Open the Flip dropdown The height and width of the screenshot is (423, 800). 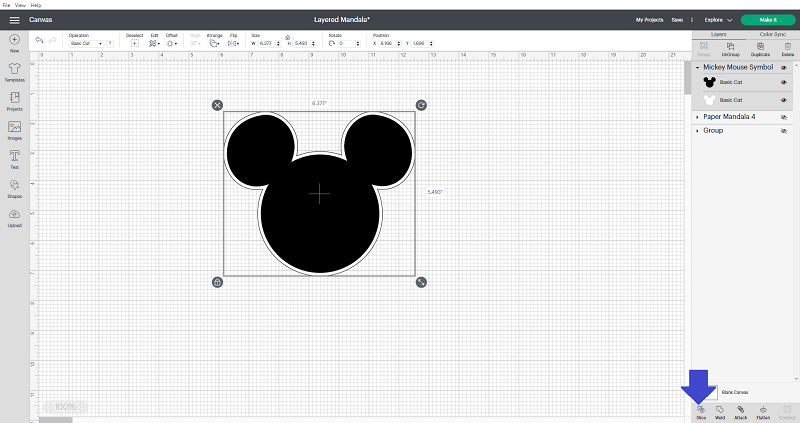[x=233, y=43]
